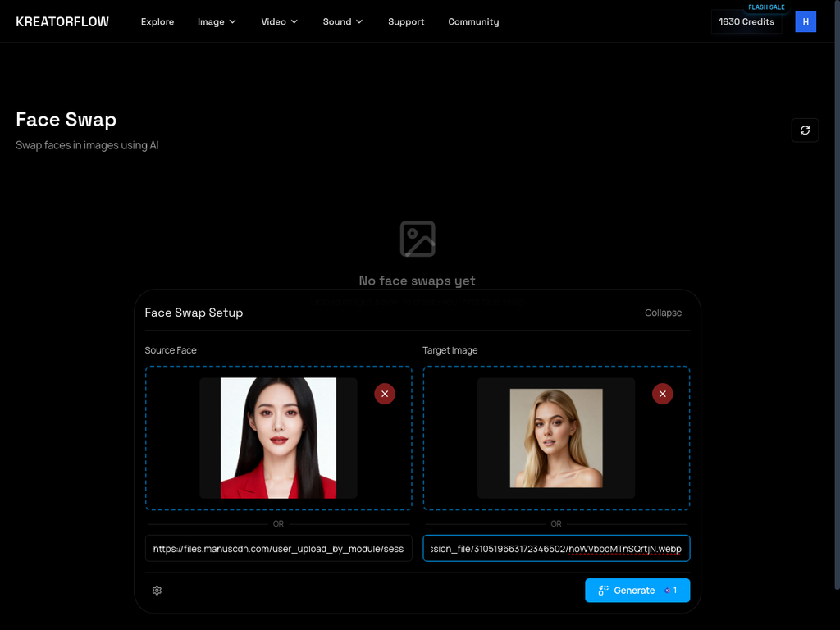This screenshot has height=630, width=840.
Task: Check your 1630 Credits balance
Action: point(746,22)
